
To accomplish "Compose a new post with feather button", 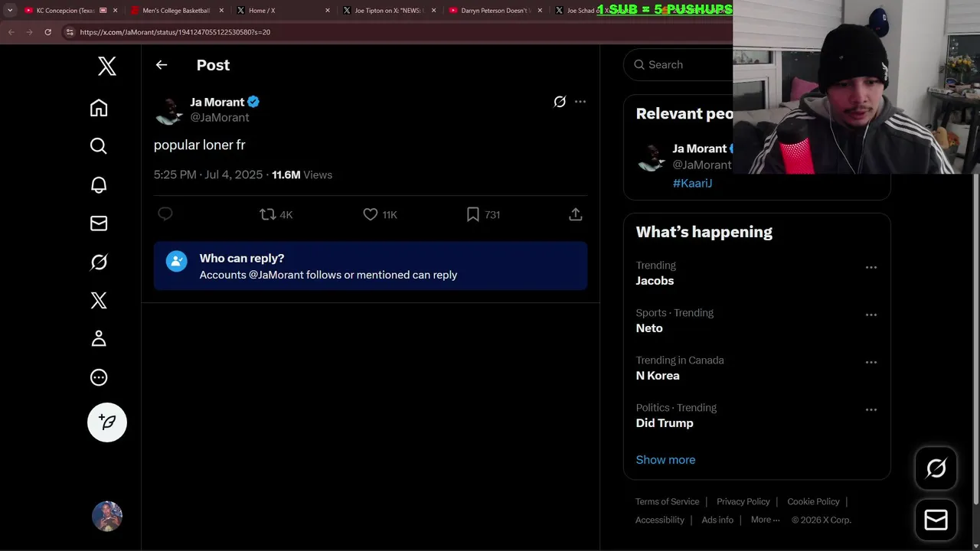I will click(x=107, y=422).
